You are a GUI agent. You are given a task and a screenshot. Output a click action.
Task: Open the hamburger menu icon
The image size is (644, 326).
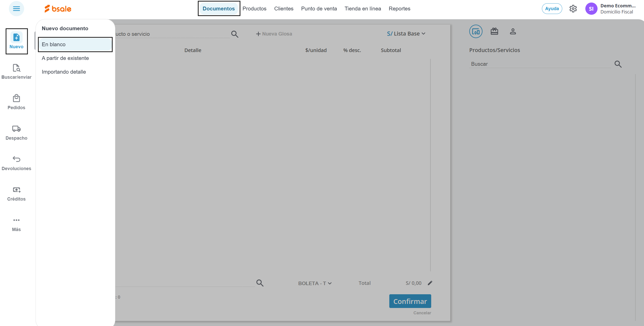[17, 9]
